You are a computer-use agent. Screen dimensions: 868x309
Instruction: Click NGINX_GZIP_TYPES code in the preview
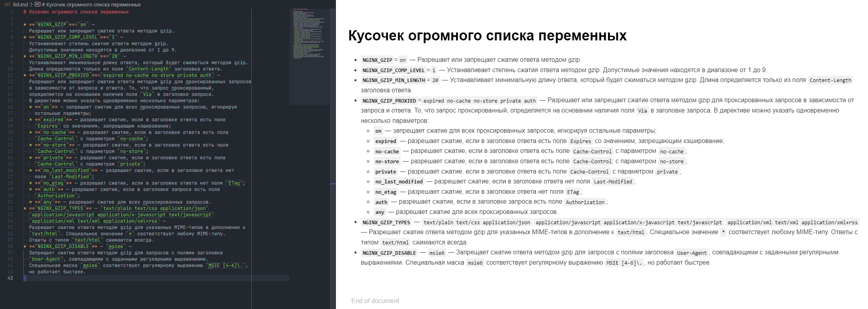point(386,223)
